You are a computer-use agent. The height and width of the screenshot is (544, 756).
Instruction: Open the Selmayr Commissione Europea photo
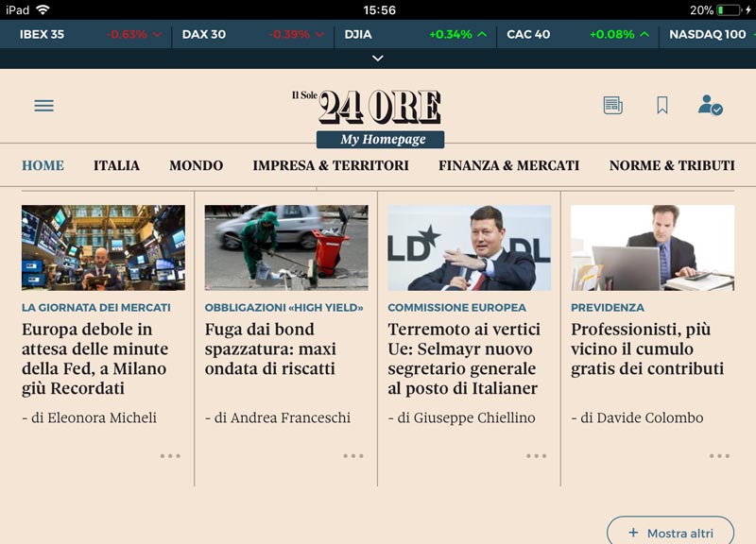[x=469, y=247]
